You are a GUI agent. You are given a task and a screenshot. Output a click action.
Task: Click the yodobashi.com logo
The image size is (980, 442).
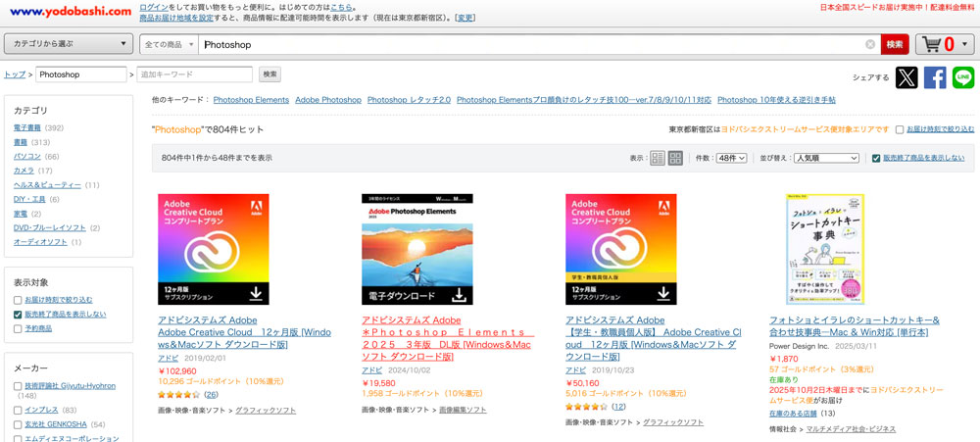pyautogui.click(x=69, y=12)
